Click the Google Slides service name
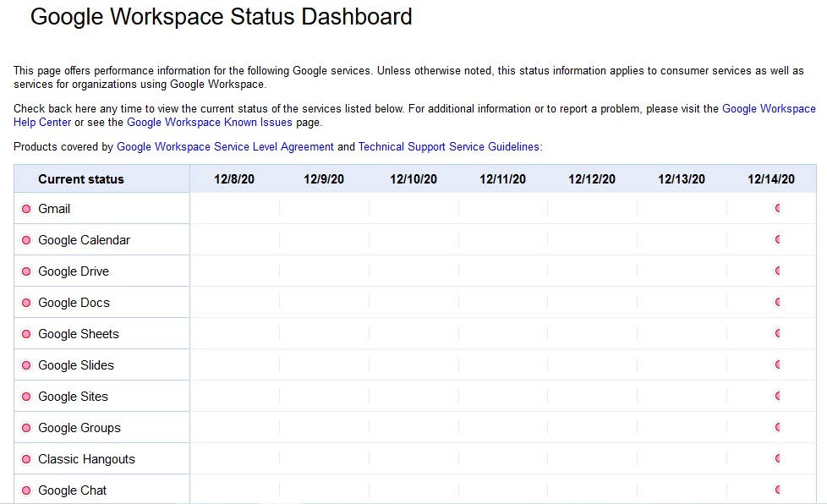 [x=76, y=365]
